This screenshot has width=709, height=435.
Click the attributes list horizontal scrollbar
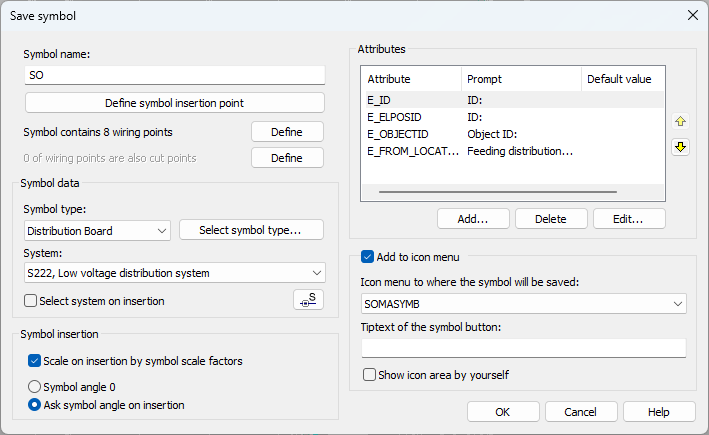[498, 192]
